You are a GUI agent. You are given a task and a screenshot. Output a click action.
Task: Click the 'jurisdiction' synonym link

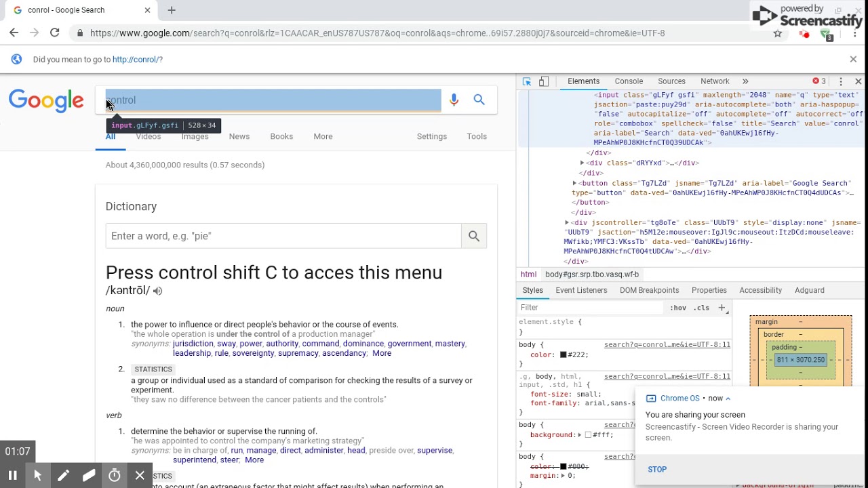coord(193,344)
